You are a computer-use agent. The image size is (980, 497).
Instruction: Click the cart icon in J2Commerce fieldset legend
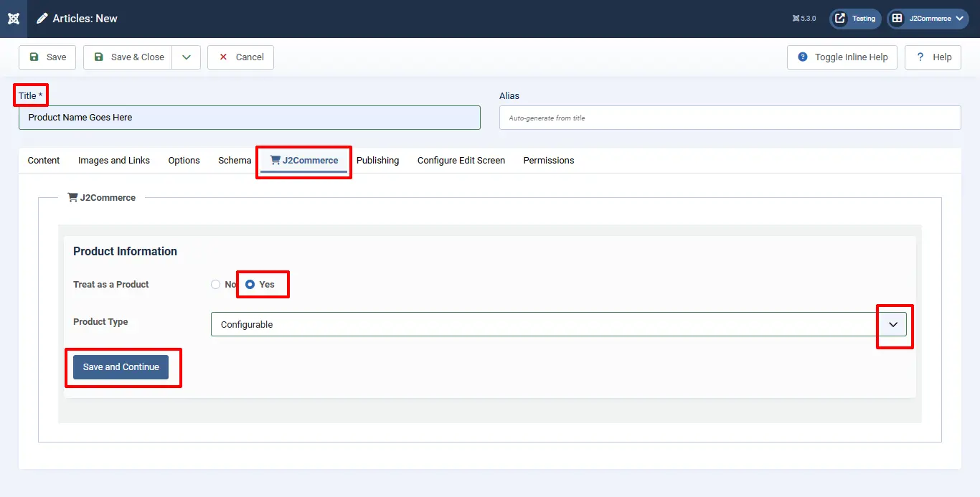(72, 197)
